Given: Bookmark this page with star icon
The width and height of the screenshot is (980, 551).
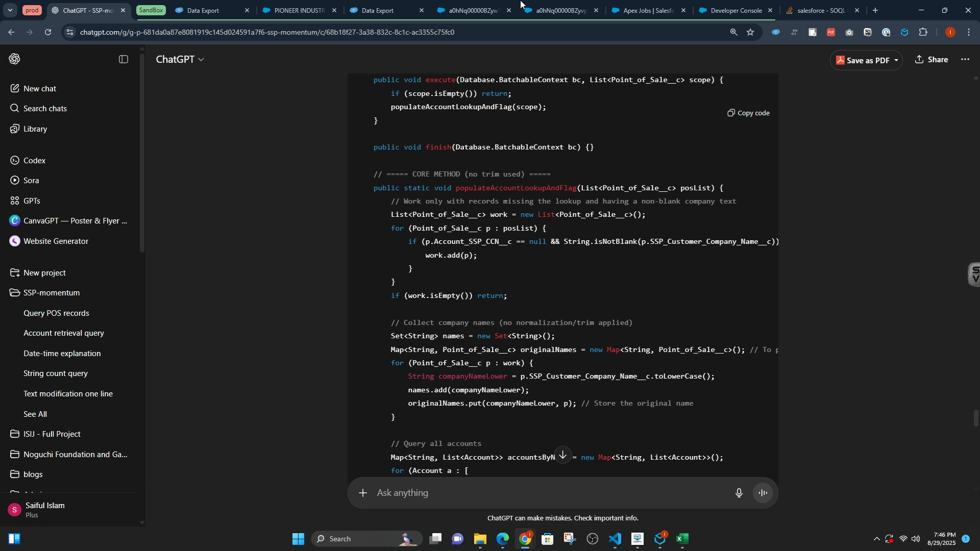Looking at the screenshot, I should tap(750, 32).
